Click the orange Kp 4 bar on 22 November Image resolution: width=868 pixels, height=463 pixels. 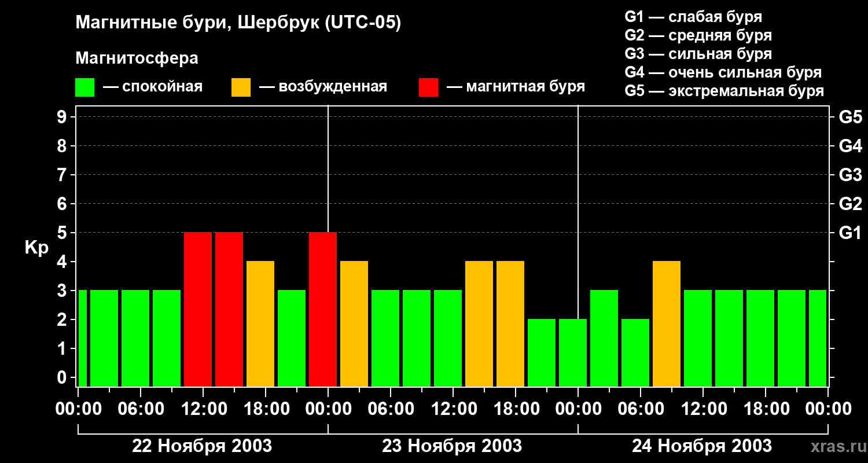pyautogui.click(x=260, y=324)
